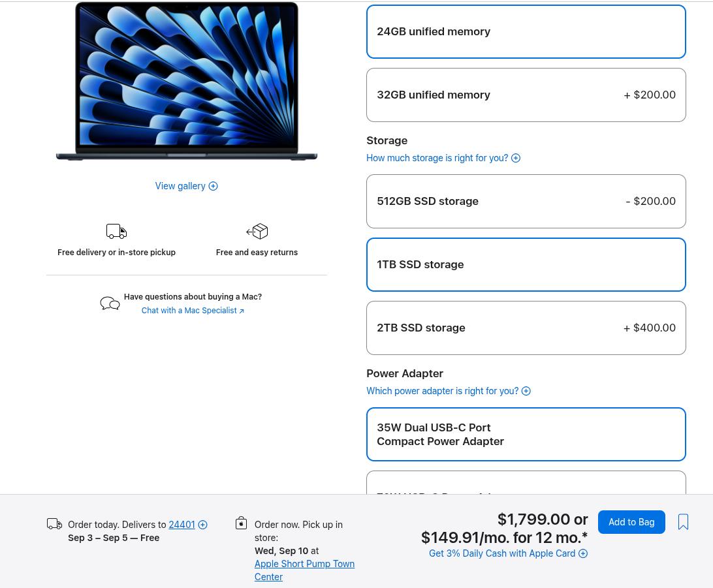This screenshot has height=588, width=713.
Task: Select 24GB unified memory option
Action: pyautogui.click(x=526, y=32)
